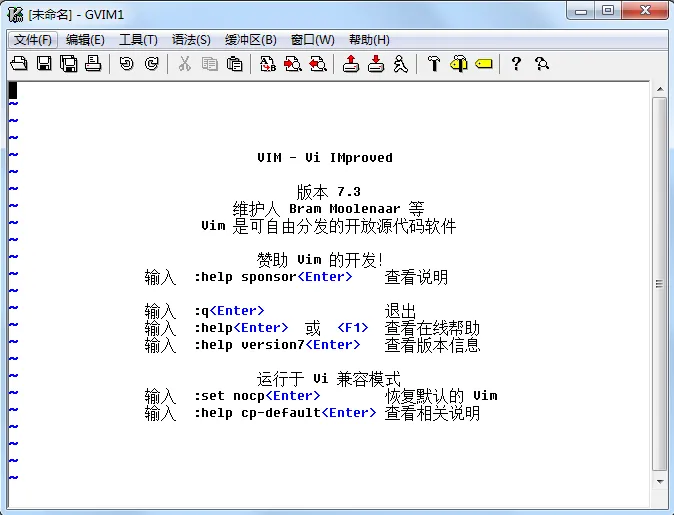The image size is (674, 515).
Task: Click the Save floppy disk icon
Action: click(44, 64)
